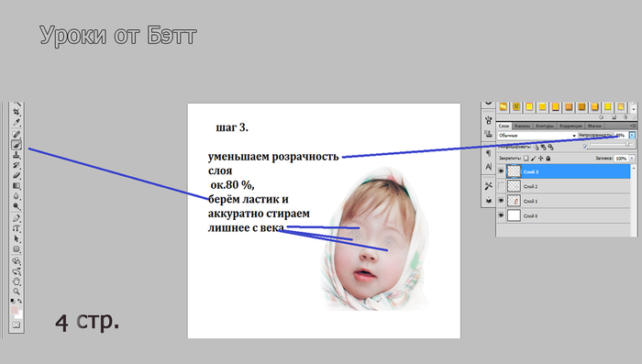Select the Zoom magnifier tool

click(x=17, y=292)
